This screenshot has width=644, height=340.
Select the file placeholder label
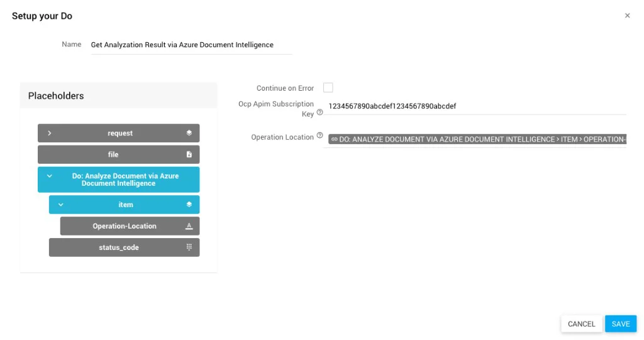113,155
